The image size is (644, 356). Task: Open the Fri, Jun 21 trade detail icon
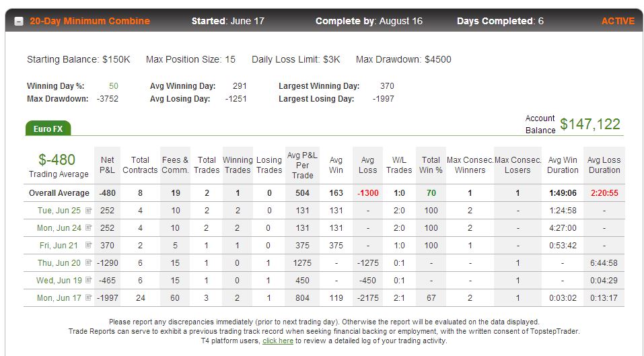click(x=88, y=246)
